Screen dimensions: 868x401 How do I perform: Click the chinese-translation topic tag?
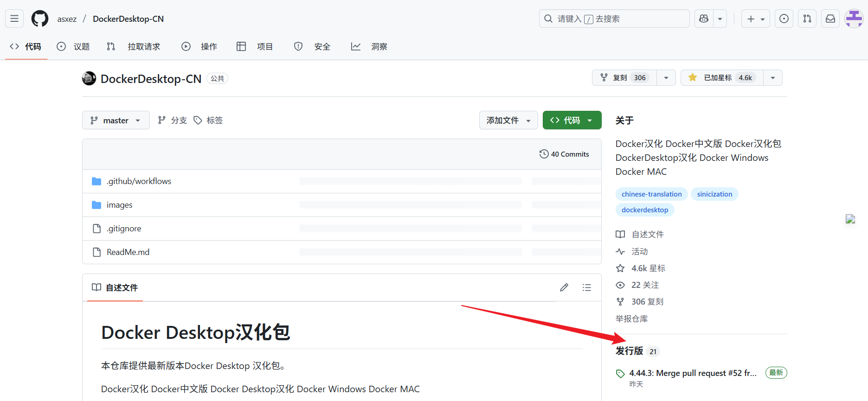tap(652, 194)
